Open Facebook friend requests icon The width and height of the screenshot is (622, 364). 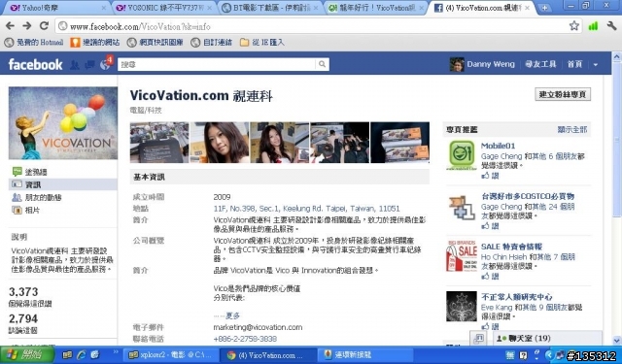click(75, 65)
